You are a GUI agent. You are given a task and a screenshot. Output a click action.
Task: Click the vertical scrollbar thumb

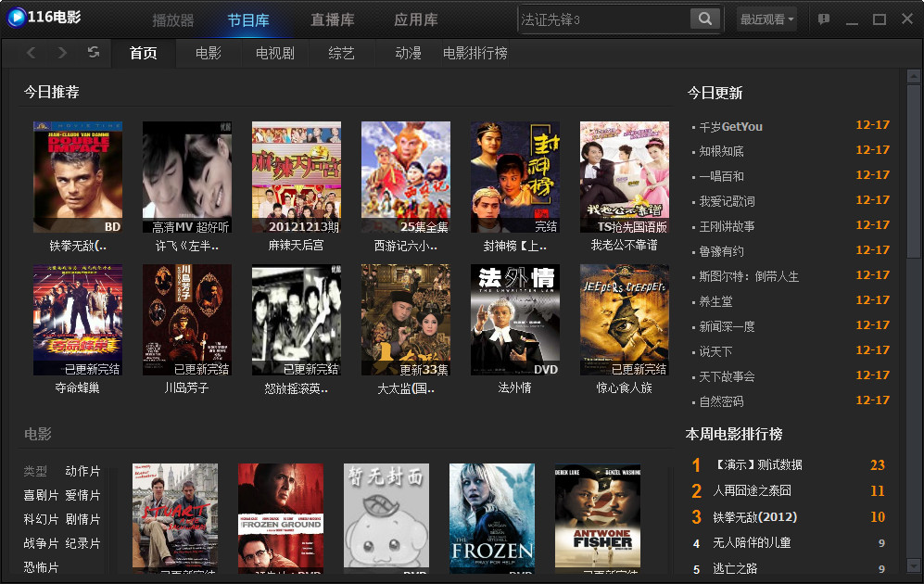coord(914,171)
